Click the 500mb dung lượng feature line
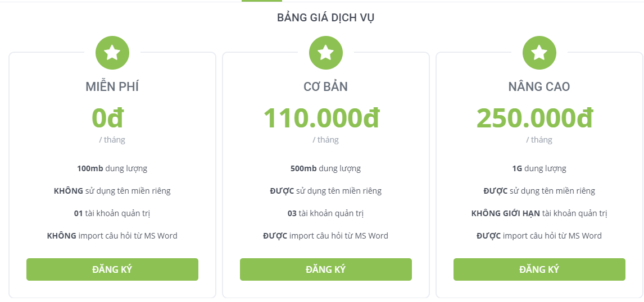 coord(326,168)
